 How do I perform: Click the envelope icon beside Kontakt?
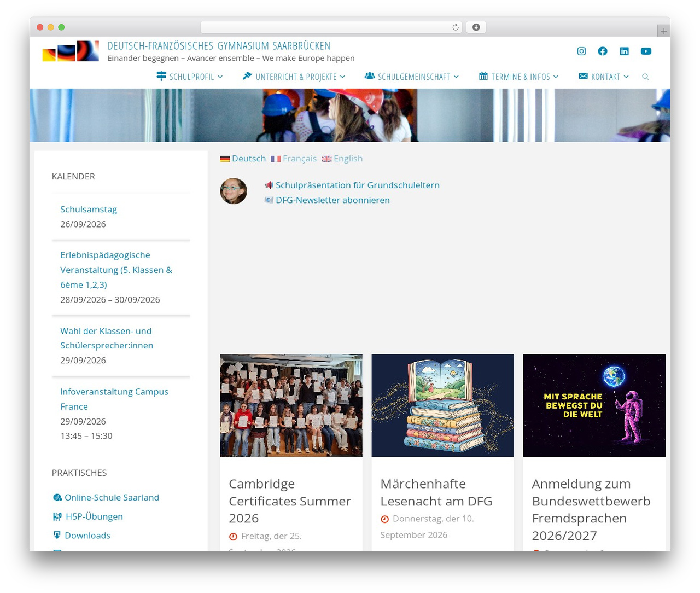[583, 76]
